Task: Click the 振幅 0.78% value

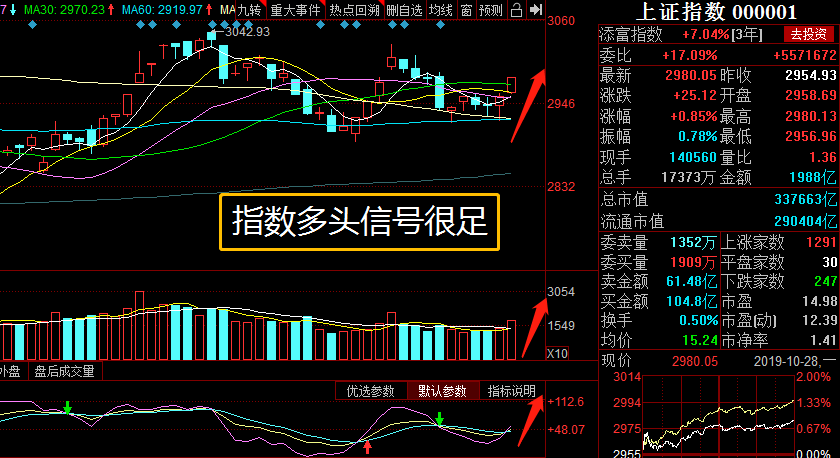Action: 698,137
